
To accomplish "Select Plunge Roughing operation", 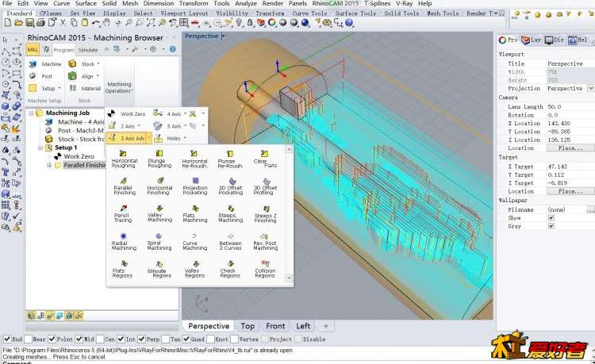I will (x=159, y=159).
